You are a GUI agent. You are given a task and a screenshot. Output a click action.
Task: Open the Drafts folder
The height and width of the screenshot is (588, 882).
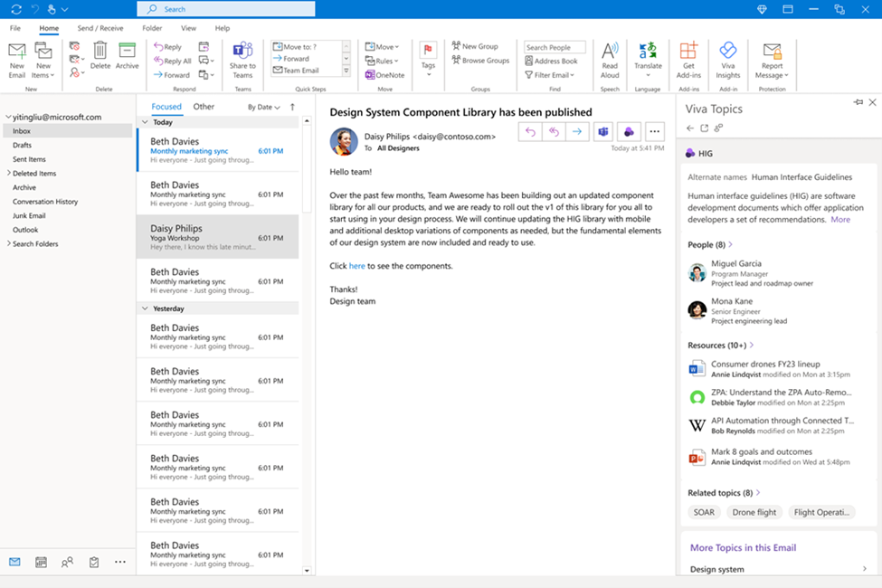coord(23,145)
